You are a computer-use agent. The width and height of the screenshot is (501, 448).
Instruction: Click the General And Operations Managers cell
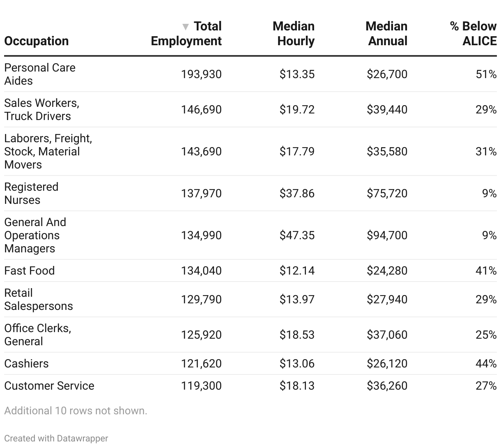pos(35,235)
